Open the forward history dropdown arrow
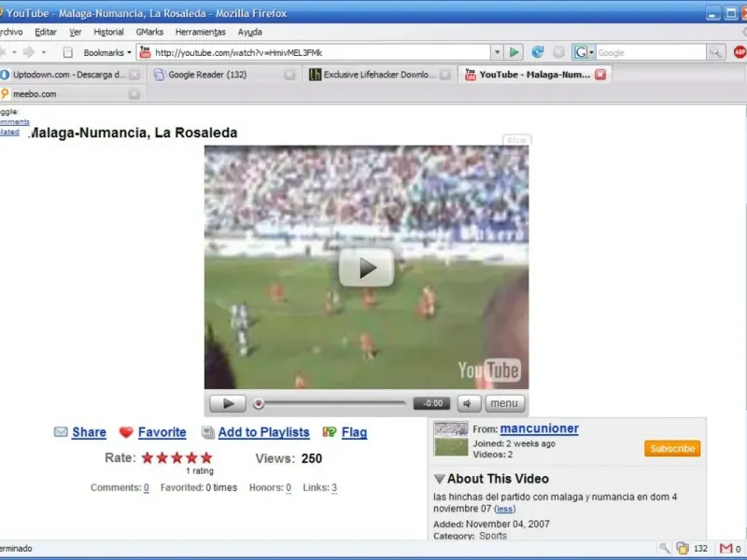Screen dimensions: 747x560 click(44, 52)
